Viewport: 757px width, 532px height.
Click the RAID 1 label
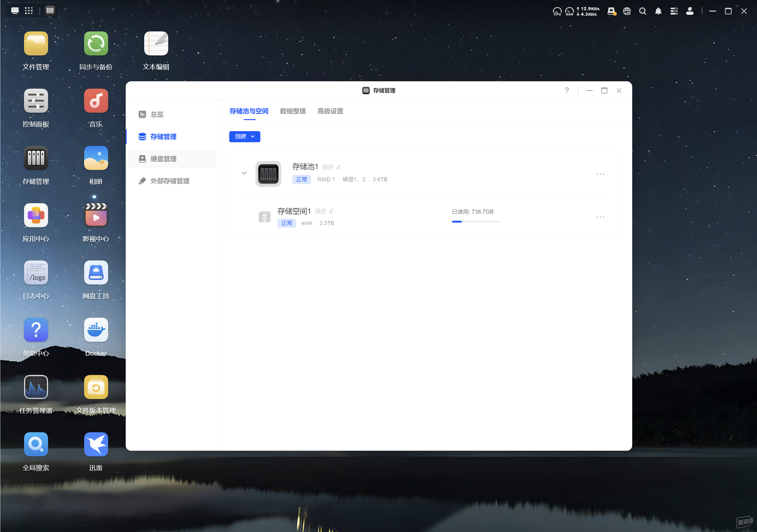tap(326, 179)
